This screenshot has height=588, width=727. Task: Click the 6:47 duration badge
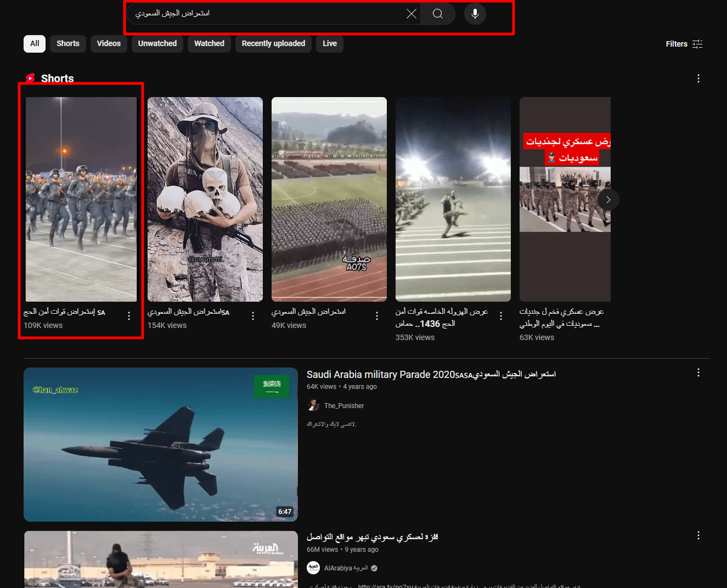tap(285, 512)
